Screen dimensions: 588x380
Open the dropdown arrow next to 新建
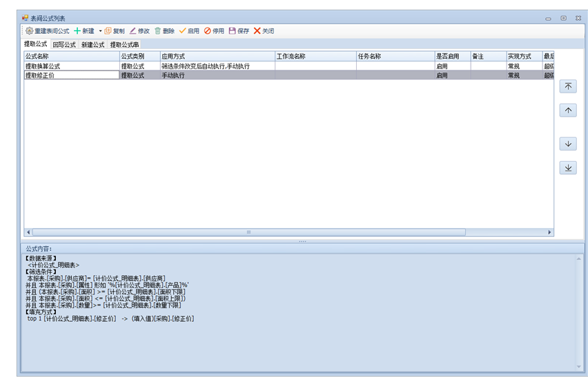(100, 31)
